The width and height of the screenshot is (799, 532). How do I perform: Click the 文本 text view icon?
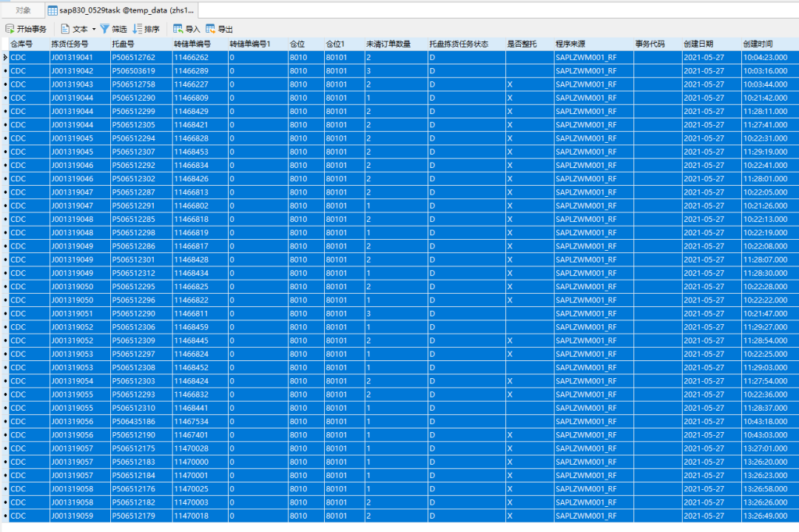click(65, 29)
